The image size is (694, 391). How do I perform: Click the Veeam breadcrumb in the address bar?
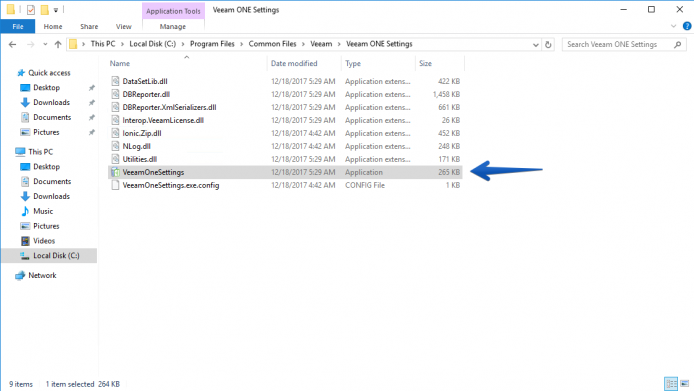(321, 44)
